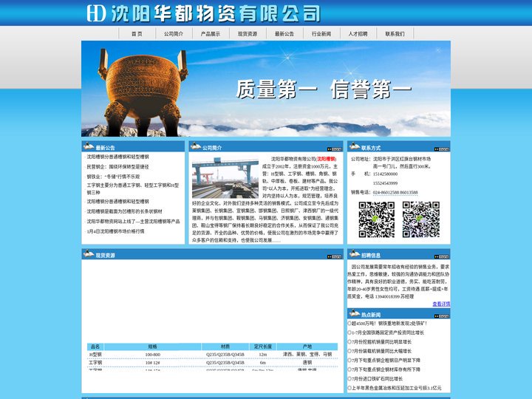This screenshot has width=532, height=399.
Task: Click the book icon beside 现货资源 panel heading
Action: [89, 253]
